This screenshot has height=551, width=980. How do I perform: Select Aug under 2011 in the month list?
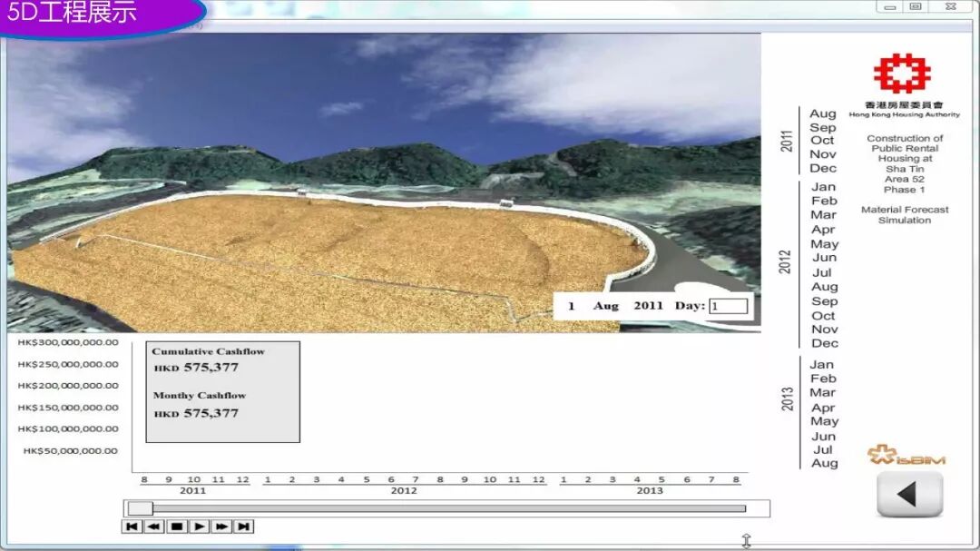tap(822, 113)
